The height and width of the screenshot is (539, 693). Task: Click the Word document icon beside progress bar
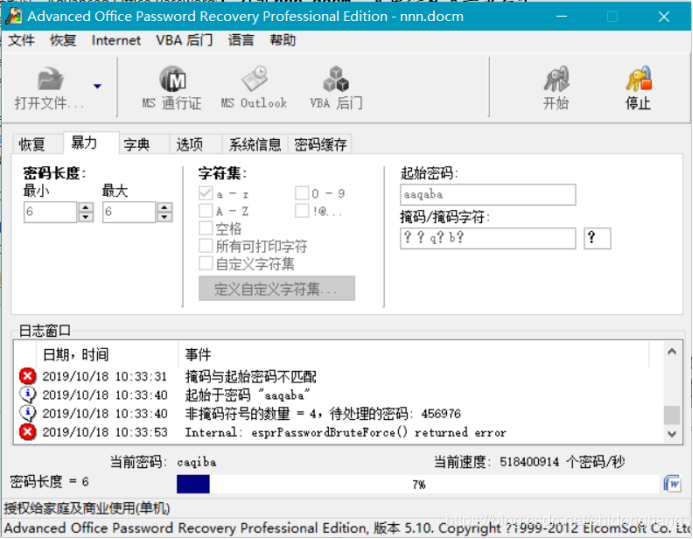pyautogui.click(x=672, y=483)
